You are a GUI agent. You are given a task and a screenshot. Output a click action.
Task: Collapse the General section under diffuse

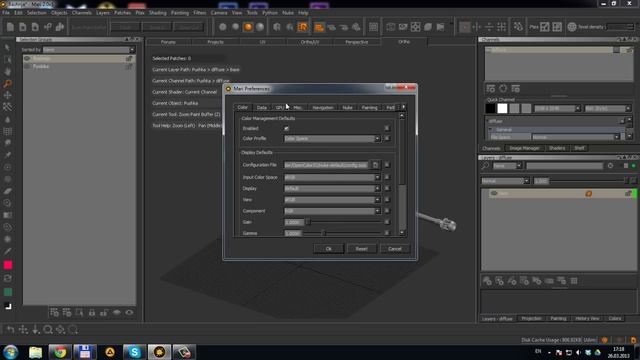(491, 129)
